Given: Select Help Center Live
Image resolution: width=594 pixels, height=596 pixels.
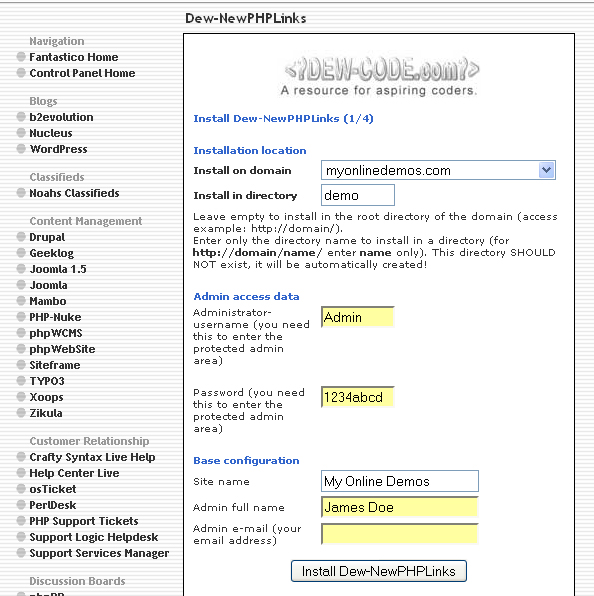Looking at the screenshot, I should pyautogui.click(x=74, y=473).
